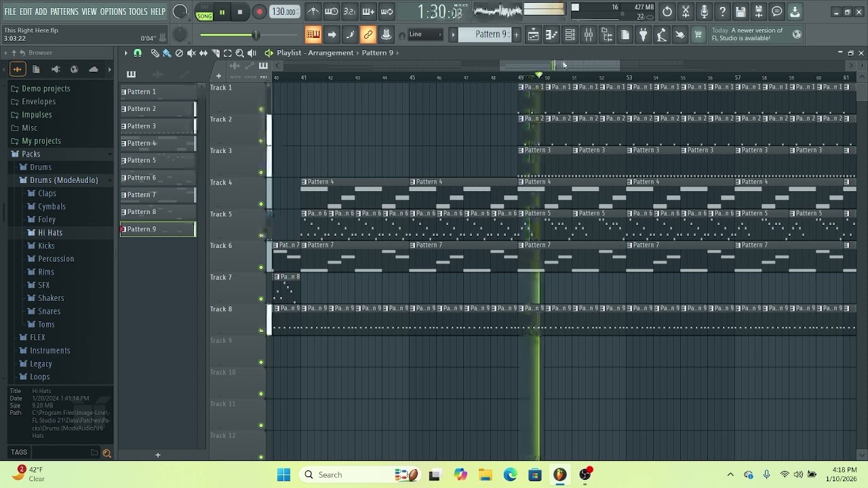Click the undo history icon
The image size is (868, 488).
click(x=667, y=12)
